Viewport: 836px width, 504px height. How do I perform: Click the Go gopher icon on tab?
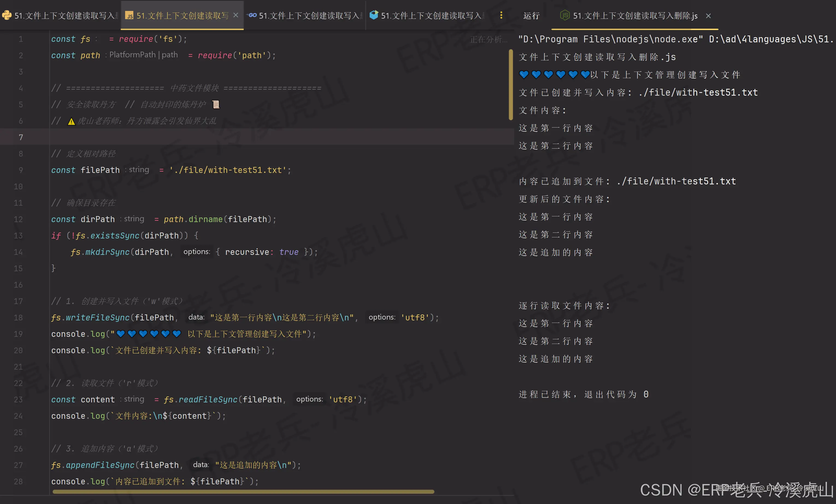(252, 15)
